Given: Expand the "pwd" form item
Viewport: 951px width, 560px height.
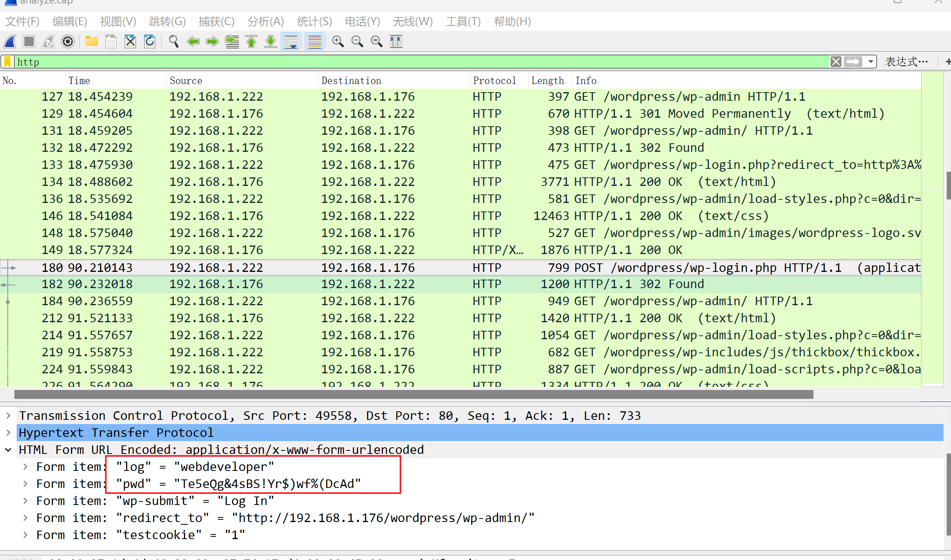Looking at the screenshot, I should coord(25,484).
